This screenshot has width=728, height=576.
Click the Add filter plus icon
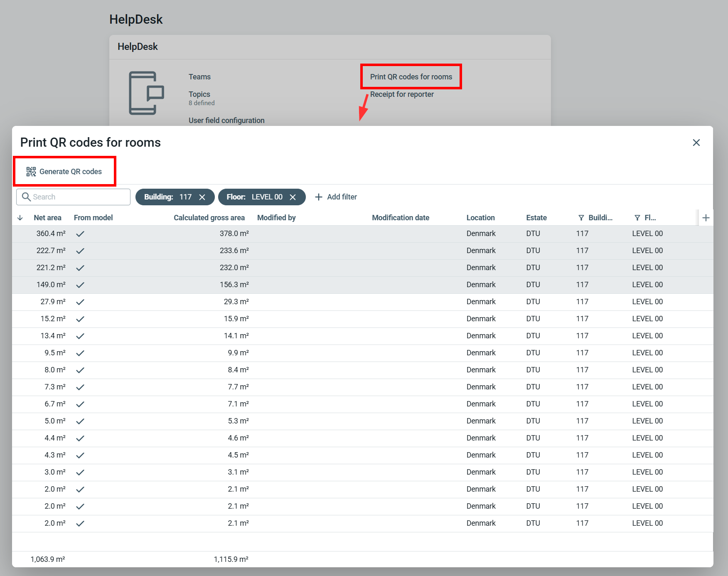(x=319, y=197)
